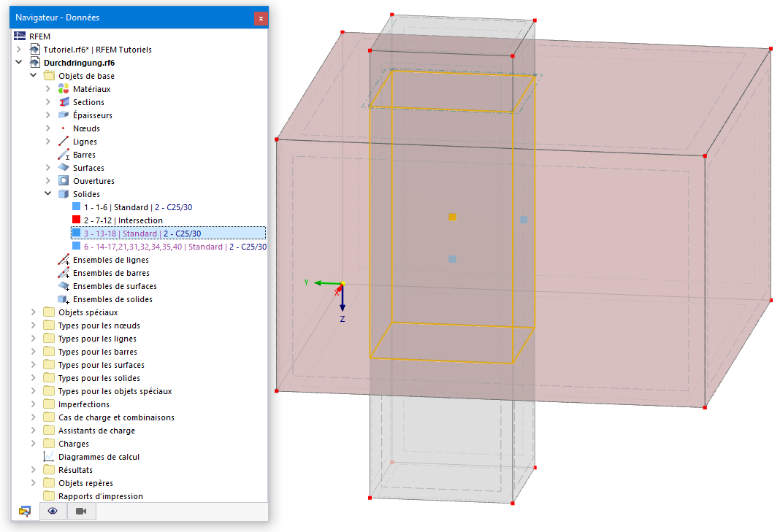Close the Navigateur - Données panel

point(261,18)
